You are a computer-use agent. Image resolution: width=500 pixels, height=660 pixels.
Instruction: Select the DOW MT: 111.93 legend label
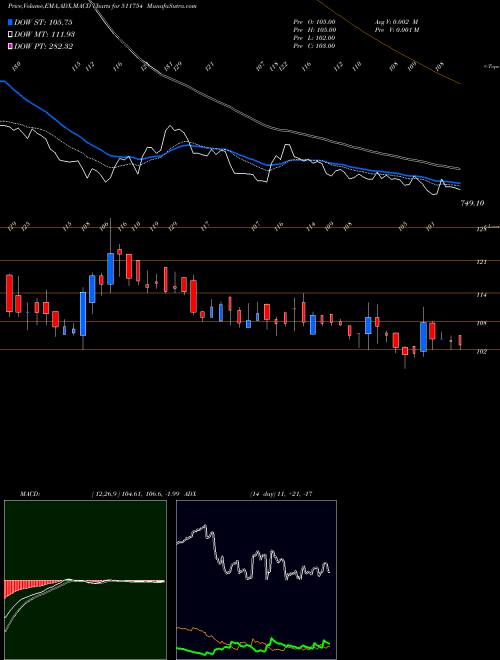[45, 35]
